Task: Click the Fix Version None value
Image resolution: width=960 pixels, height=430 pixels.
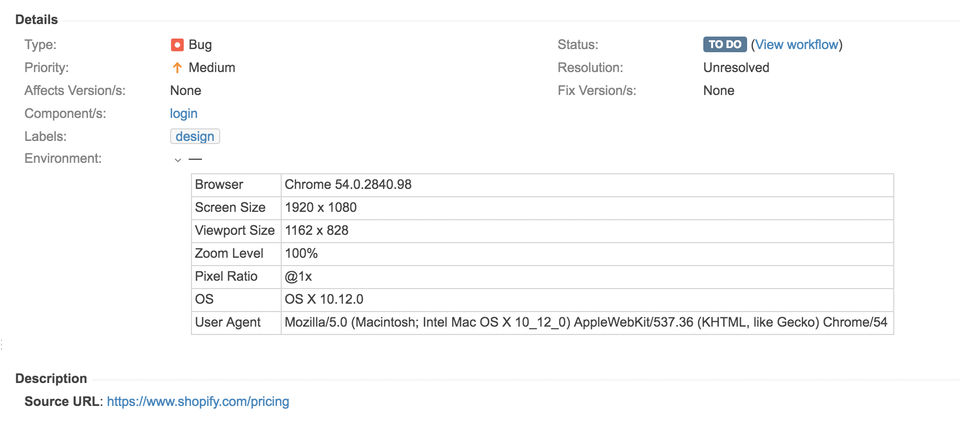Action: [719, 91]
